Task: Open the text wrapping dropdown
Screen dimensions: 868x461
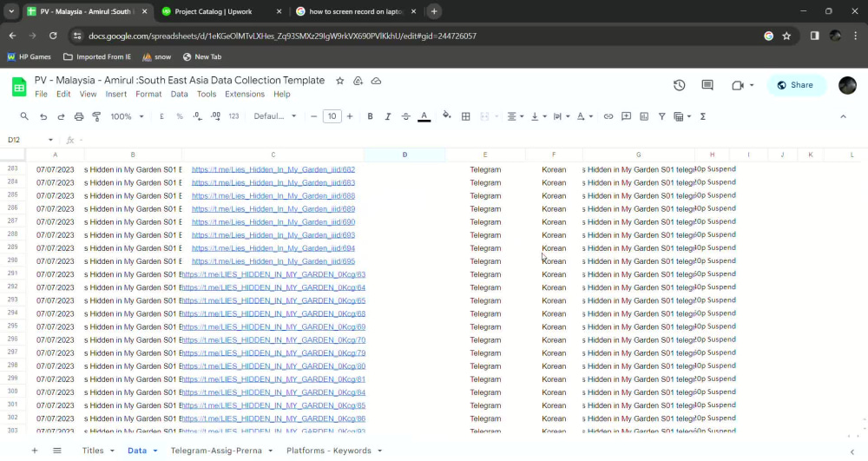Action: [562, 116]
